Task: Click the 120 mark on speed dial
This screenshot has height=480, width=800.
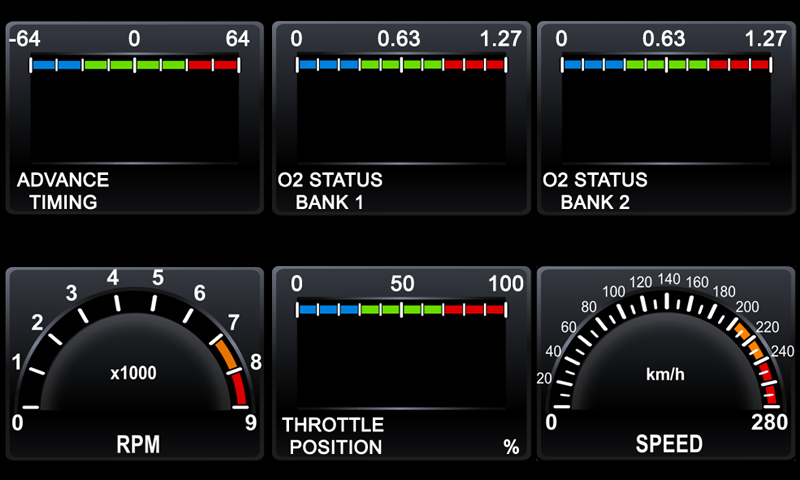Action: (x=640, y=282)
